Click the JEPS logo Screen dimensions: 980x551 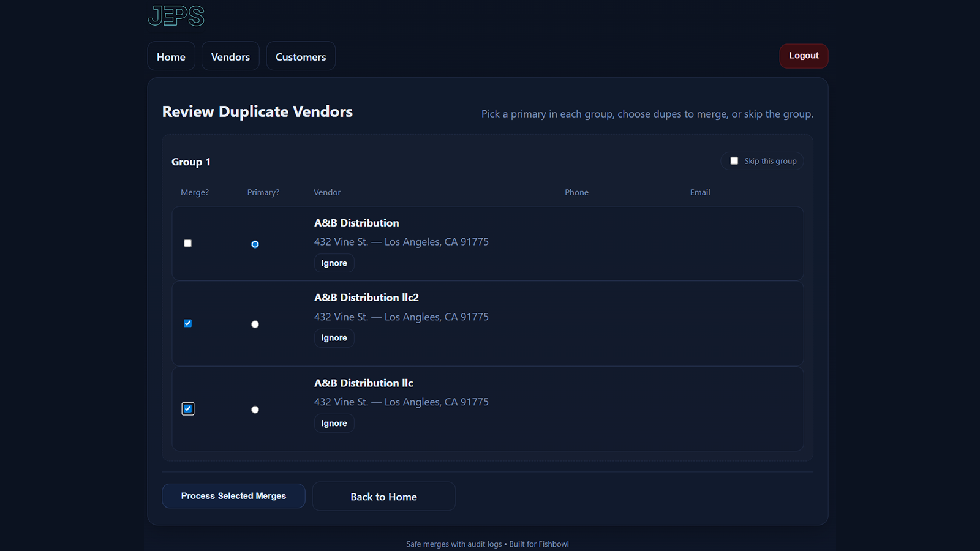[176, 16]
